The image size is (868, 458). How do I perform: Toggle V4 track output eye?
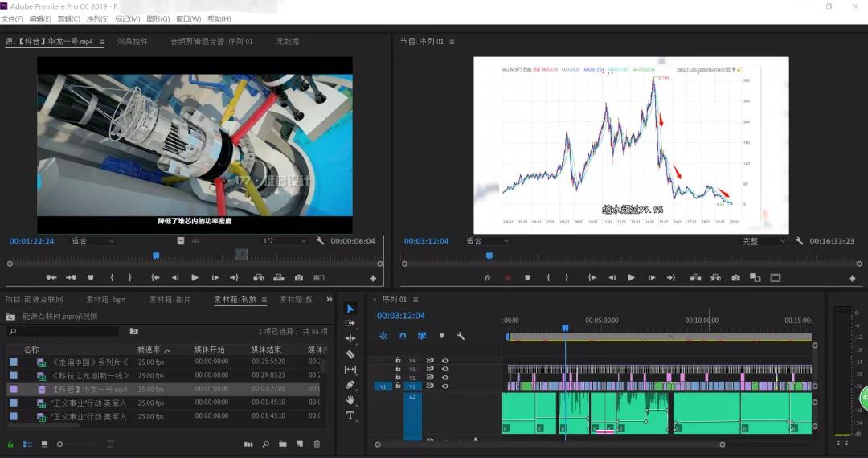tap(445, 361)
